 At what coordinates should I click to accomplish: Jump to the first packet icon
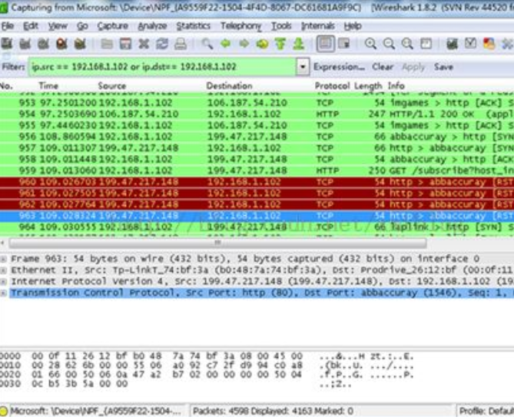(280, 44)
